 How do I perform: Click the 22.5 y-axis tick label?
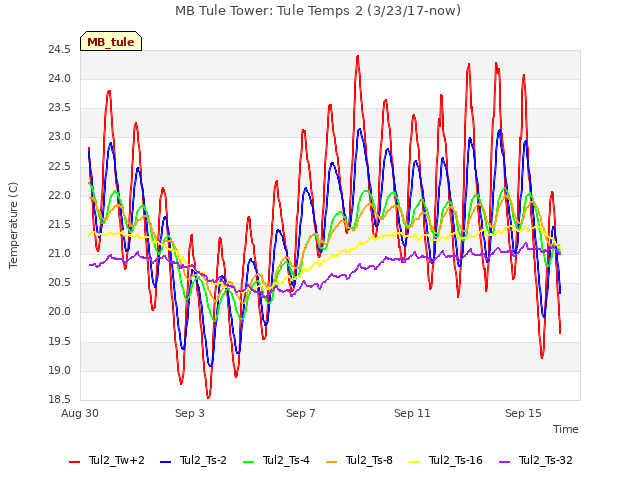[60, 167]
